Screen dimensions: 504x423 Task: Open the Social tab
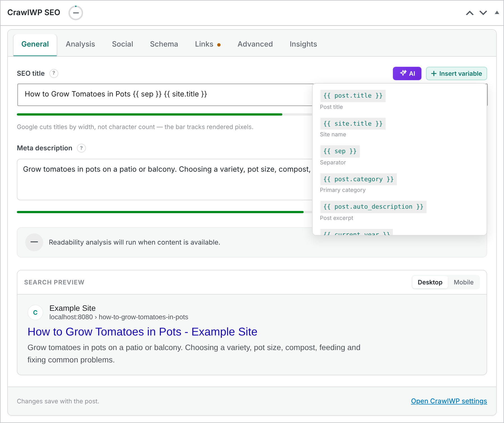point(122,44)
